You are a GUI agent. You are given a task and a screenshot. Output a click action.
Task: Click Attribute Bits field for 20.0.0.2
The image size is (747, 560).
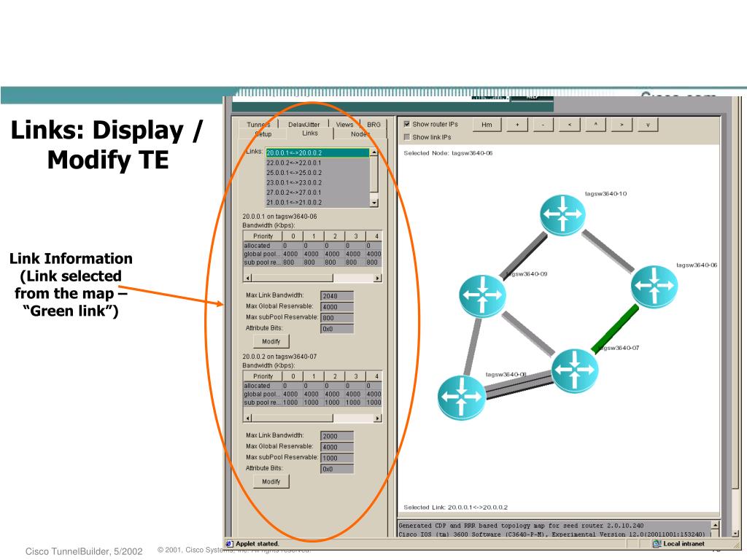(337, 469)
